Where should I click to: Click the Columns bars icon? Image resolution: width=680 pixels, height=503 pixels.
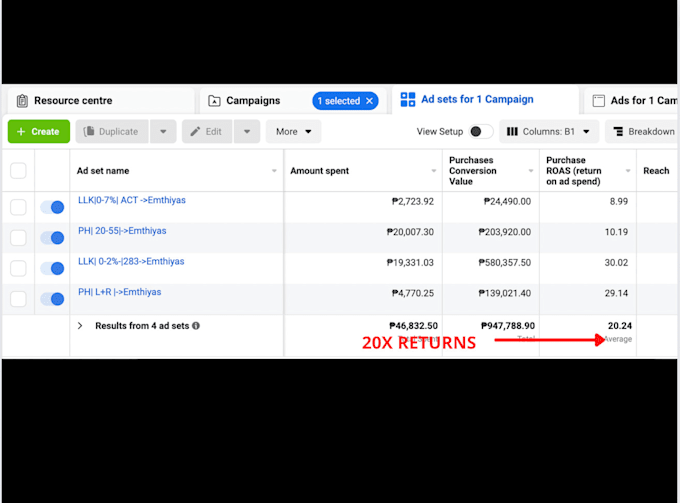(512, 131)
